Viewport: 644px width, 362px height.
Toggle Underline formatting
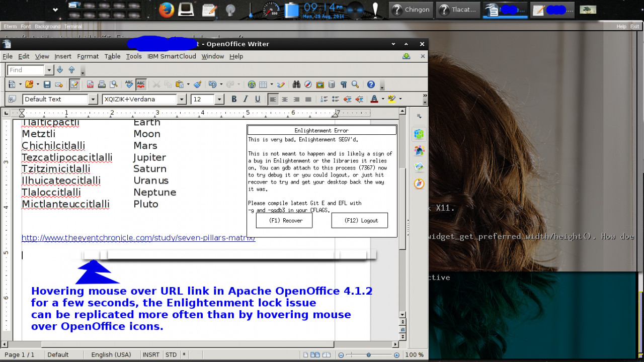[258, 99]
